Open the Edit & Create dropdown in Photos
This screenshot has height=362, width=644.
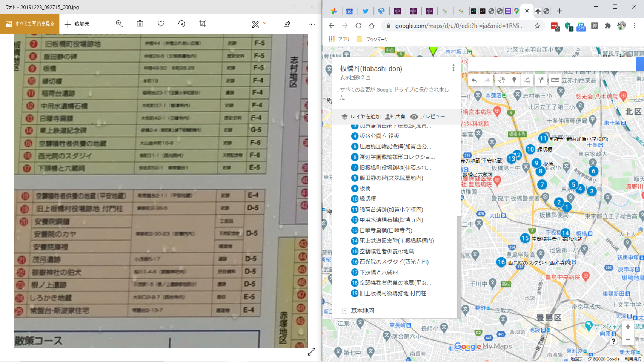click(259, 24)
